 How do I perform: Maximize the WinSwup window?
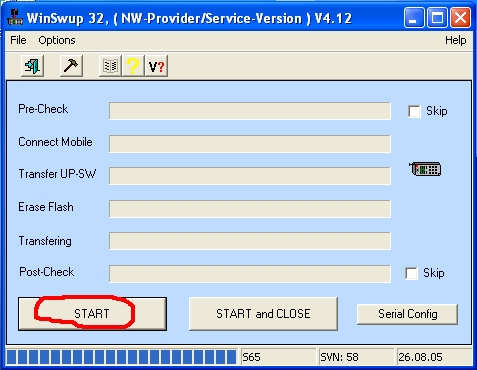pos(437,18)
